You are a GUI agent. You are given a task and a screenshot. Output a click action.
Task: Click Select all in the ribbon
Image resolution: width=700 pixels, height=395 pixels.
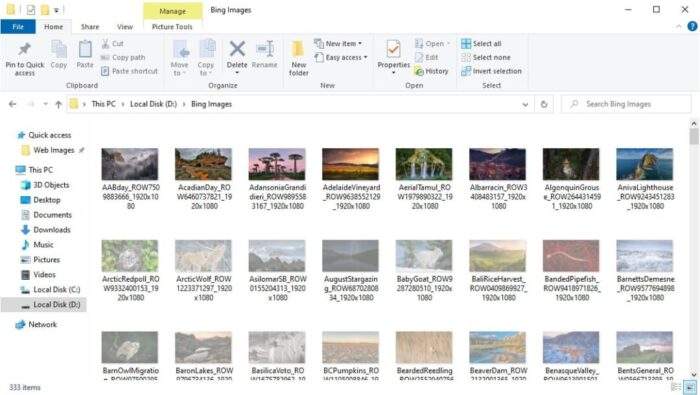[481, 44]
